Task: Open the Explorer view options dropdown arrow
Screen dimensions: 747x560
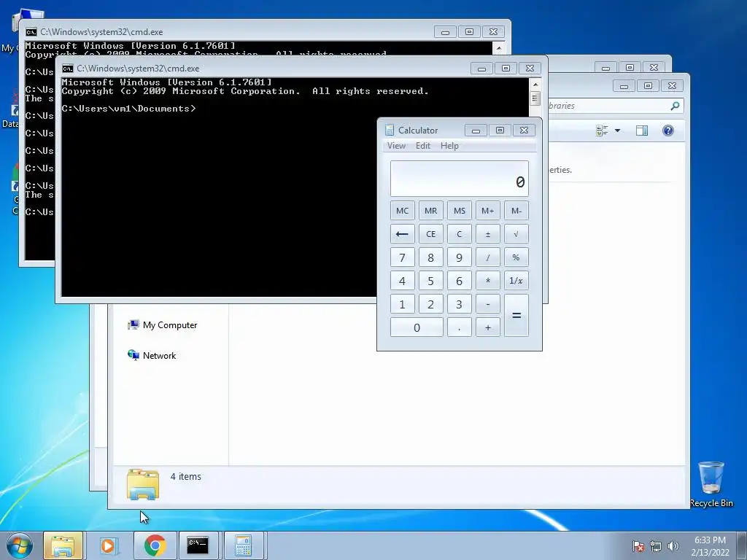Action: coord(617,131)
